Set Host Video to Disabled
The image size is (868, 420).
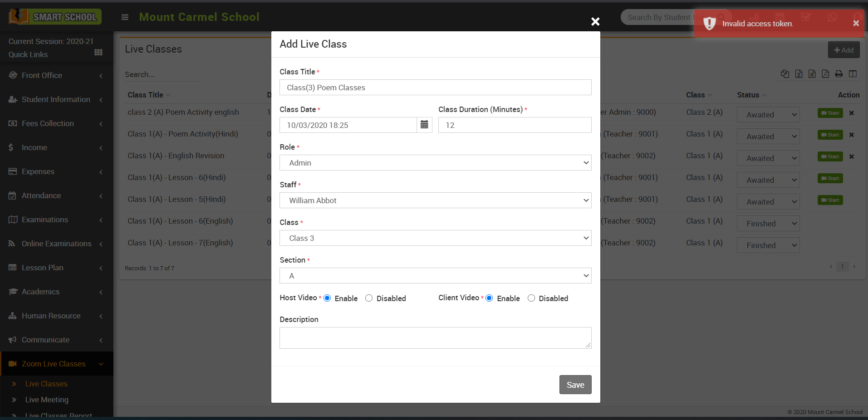click(369, 298)
